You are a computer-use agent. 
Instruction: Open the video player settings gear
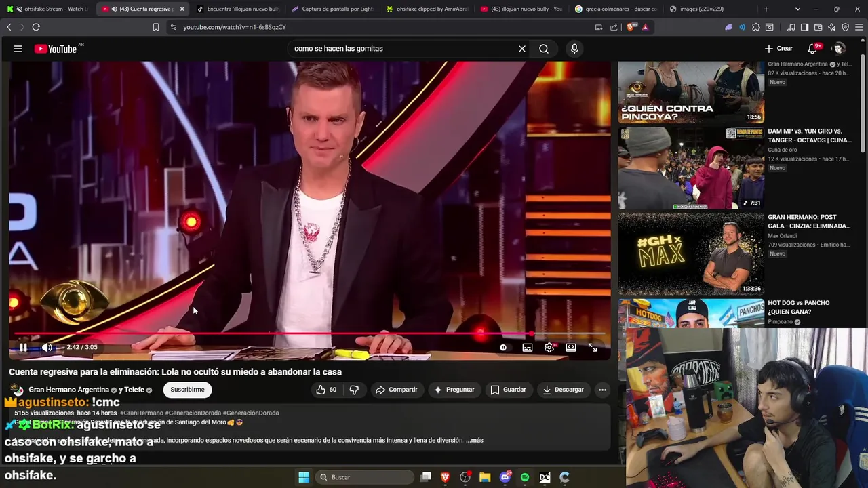[x=549, y=347]
